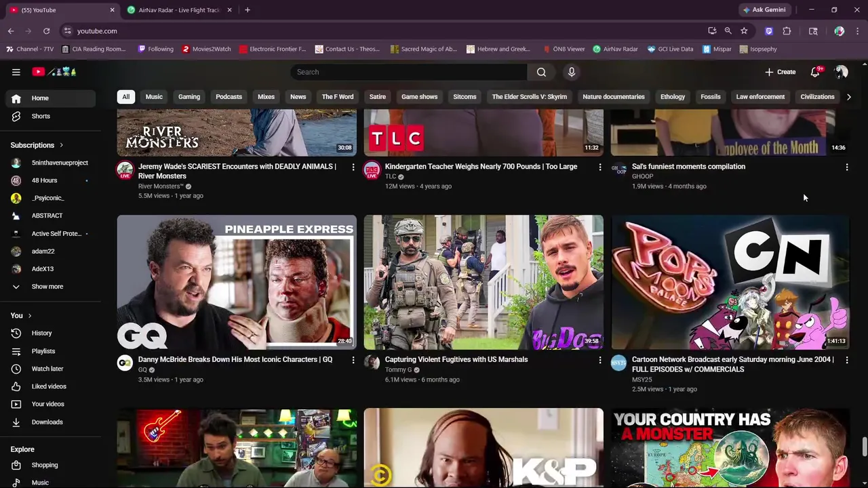This screenshot has height=488, width=868.
Task: Open Music under Explore
Action: click(52, 482)
